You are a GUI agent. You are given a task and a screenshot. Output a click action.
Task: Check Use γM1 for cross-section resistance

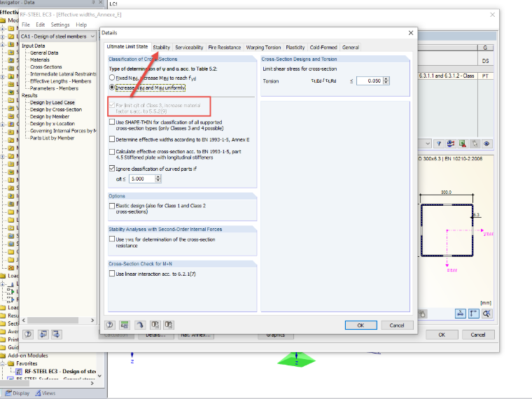click(112, 239)
